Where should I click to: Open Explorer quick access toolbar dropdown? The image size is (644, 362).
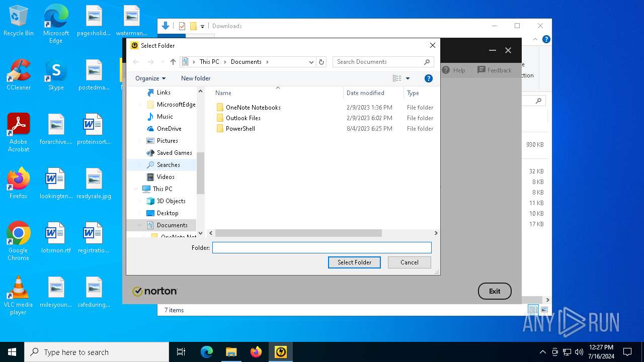pos(203,26)
